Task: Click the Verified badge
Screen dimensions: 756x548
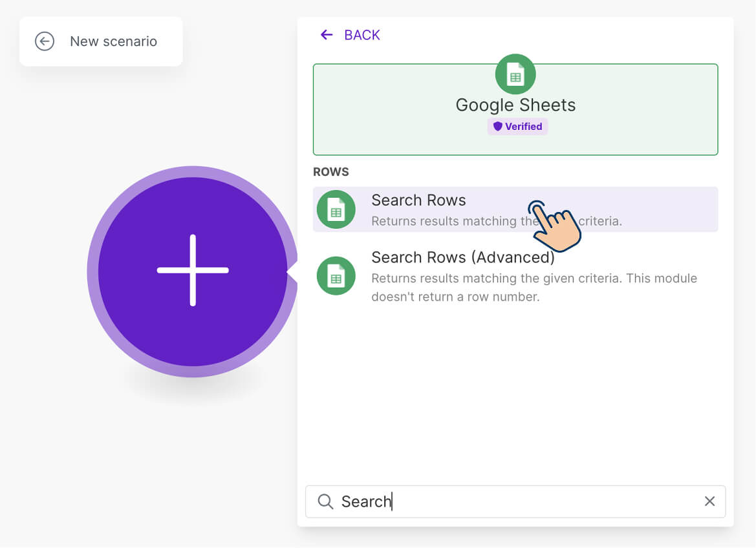Action: 517,126
